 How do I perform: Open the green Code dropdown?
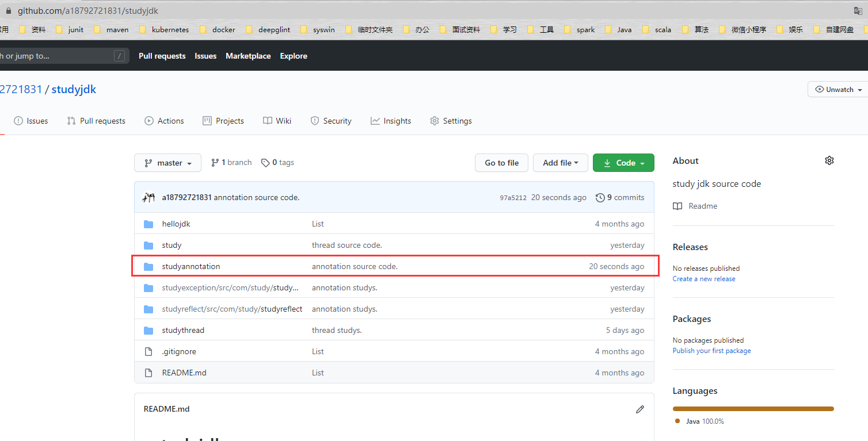coord(623,163)
